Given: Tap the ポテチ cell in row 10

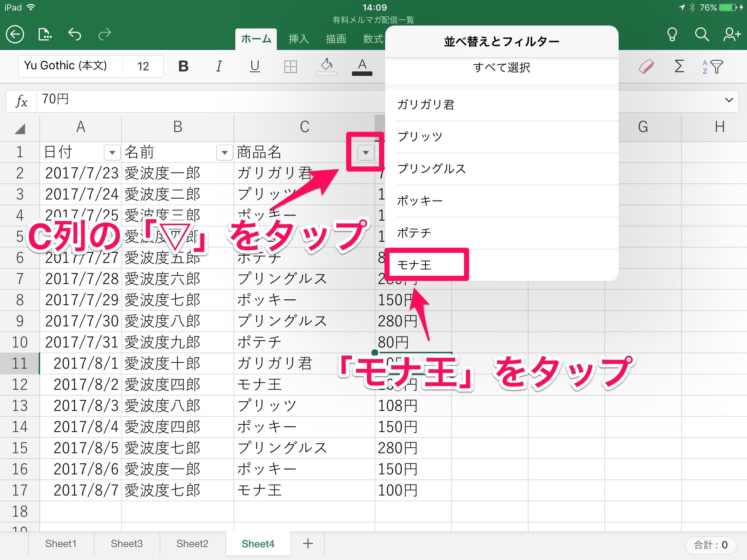Looking at the screenshot, I should pyautogui.click(x=304, y=342).
